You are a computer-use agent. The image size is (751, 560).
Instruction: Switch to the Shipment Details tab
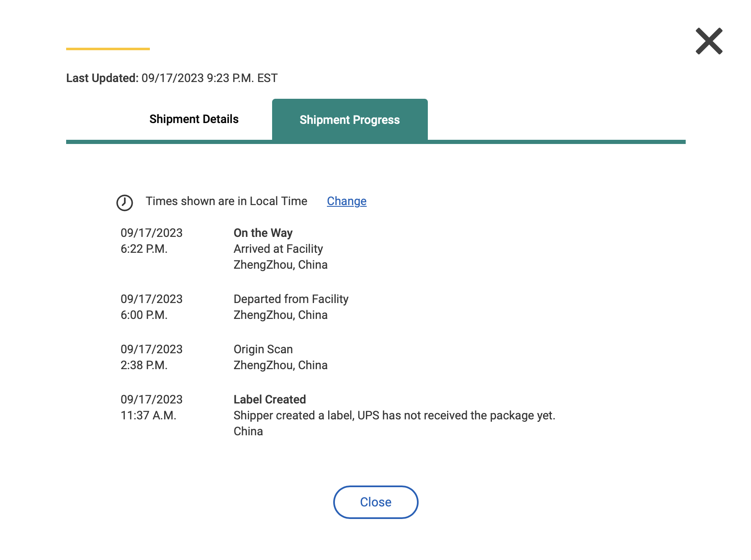(x=194, y=119)
